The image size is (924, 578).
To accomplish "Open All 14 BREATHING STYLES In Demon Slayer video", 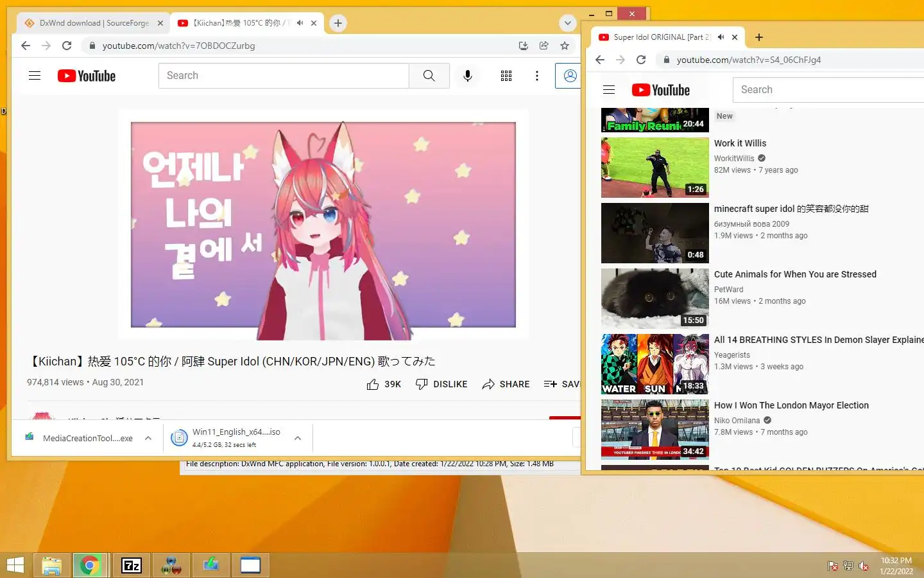I will tap(819, 340).
